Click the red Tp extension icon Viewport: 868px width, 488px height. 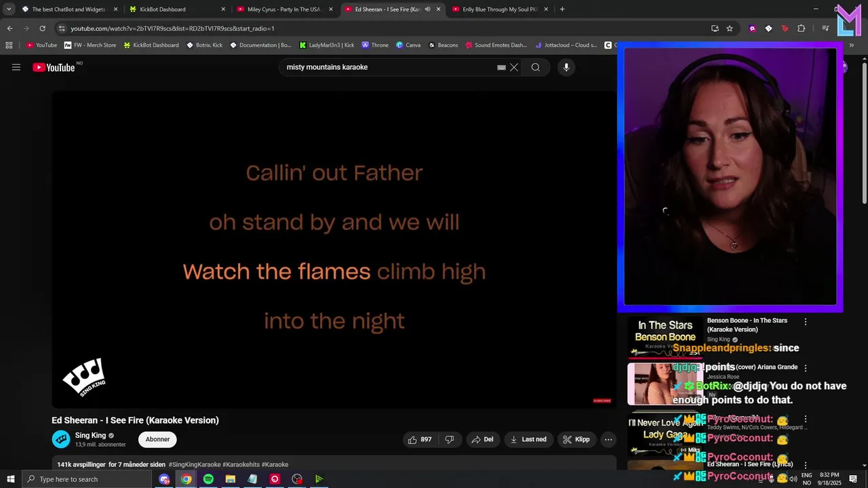tap(785, 28)
